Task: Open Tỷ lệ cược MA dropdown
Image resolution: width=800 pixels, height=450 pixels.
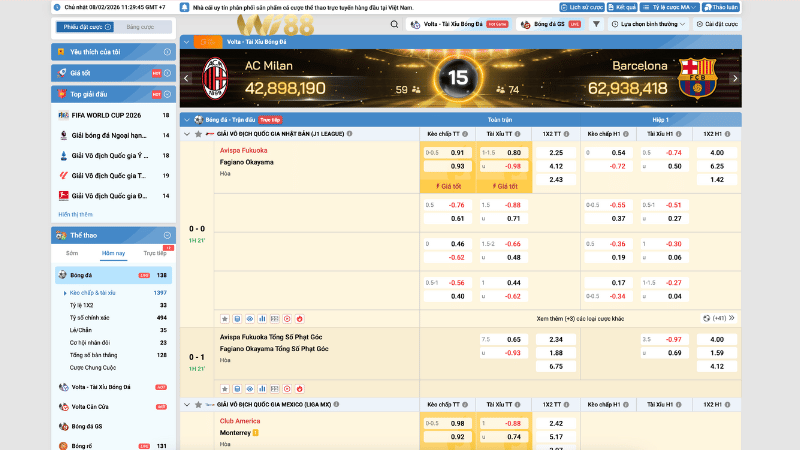Action: coord(669,7)
